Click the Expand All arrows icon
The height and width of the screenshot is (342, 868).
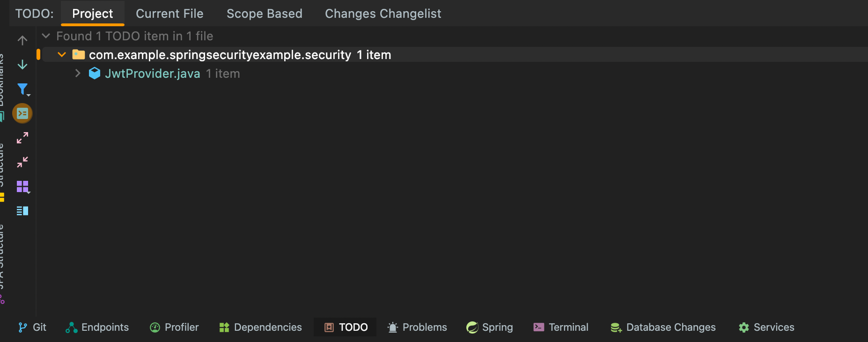click(22, 138)
